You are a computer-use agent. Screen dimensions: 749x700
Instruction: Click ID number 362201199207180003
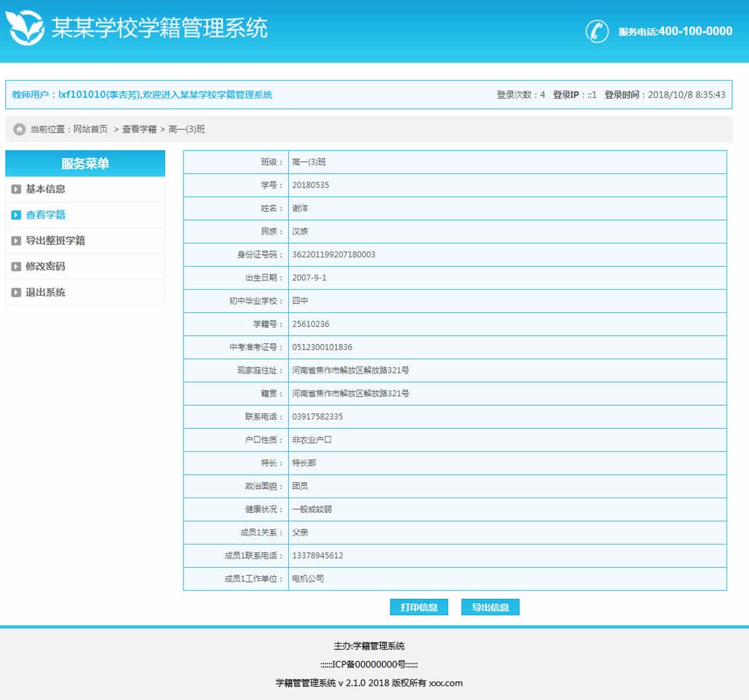coord(334,255)
